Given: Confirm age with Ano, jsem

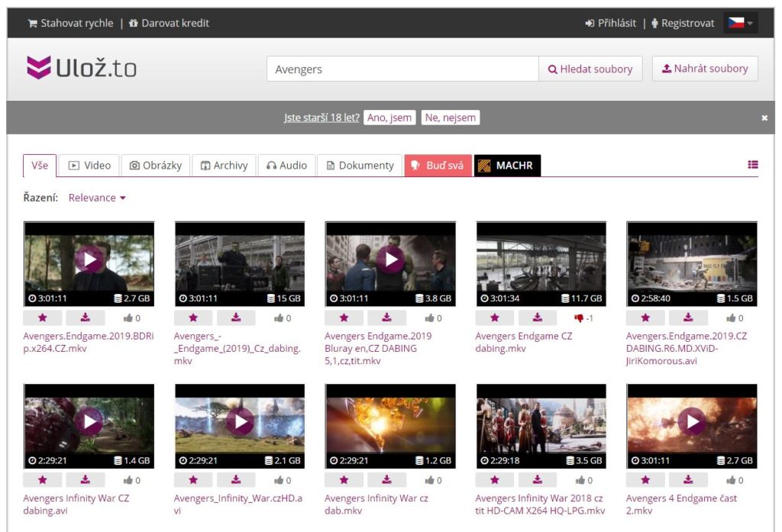Looking at the screenshot, I should (389, 118).
